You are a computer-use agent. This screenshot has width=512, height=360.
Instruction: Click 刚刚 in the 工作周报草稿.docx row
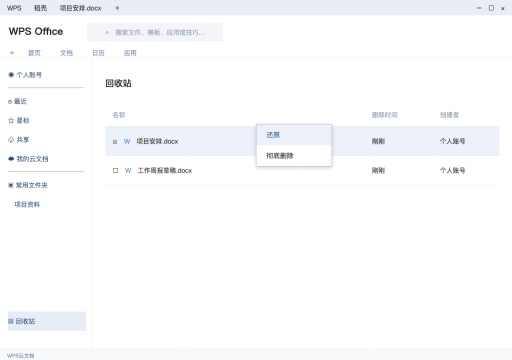378,171
